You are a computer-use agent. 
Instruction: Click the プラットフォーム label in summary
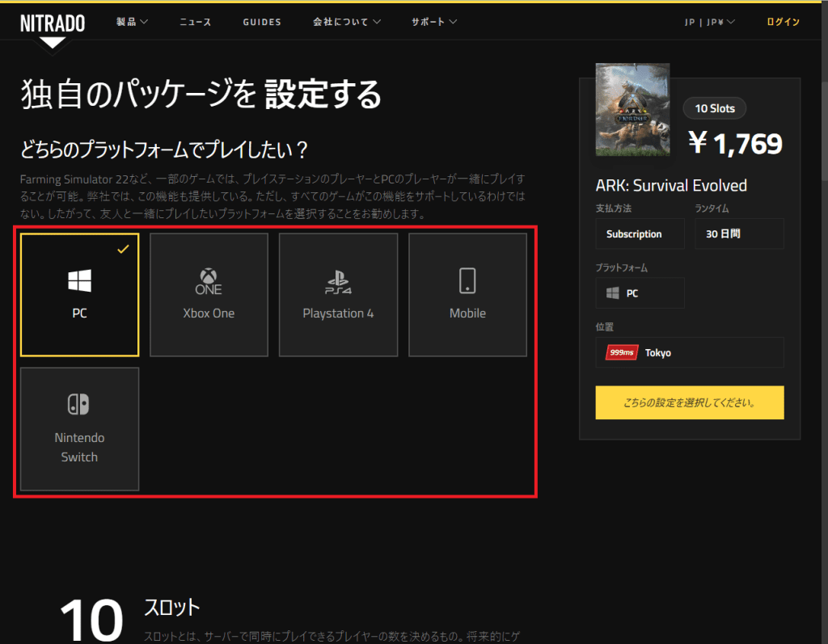[622, 267]
